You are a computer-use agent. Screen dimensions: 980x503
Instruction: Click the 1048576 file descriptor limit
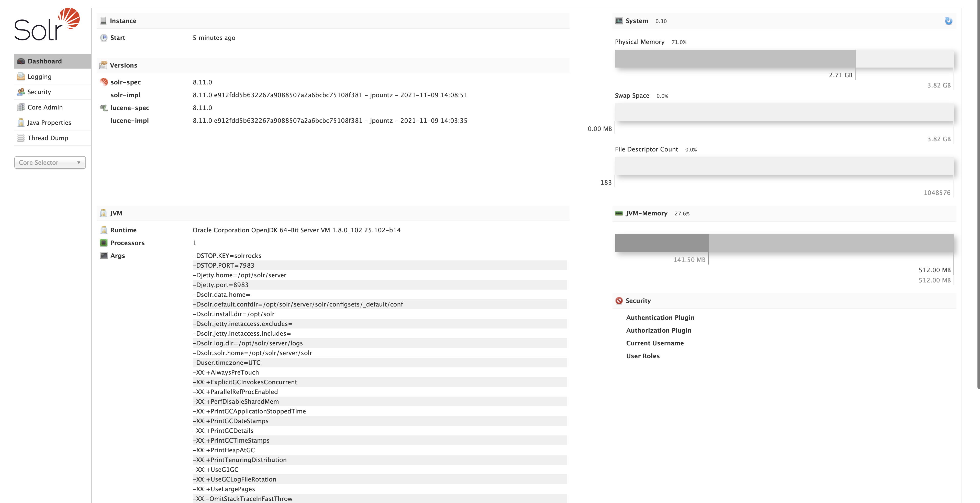(937, 192)
